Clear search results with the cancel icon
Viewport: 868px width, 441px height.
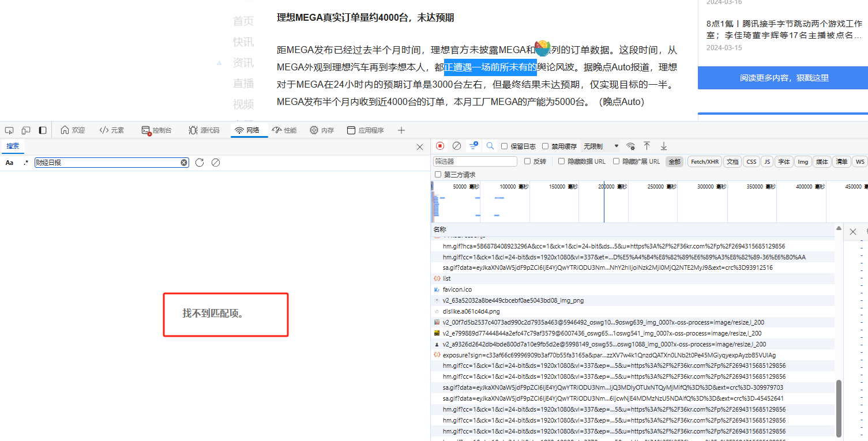coord(216,163)
